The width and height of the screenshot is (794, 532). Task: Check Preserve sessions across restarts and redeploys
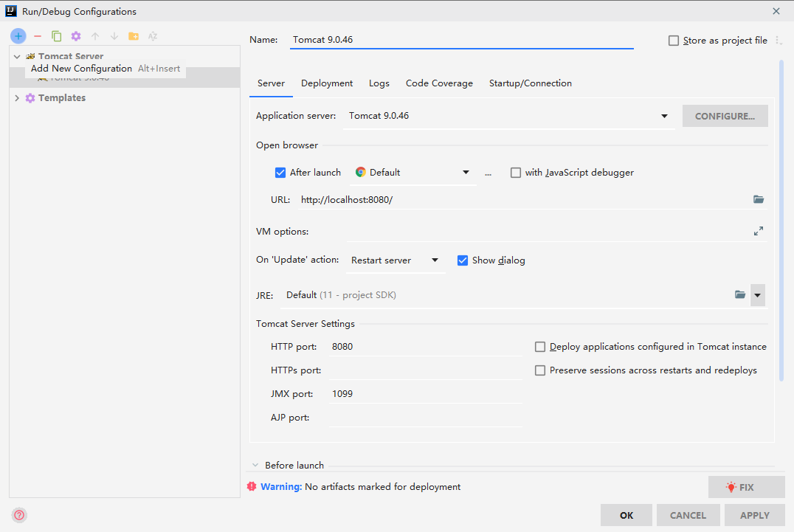coord(540,370)
